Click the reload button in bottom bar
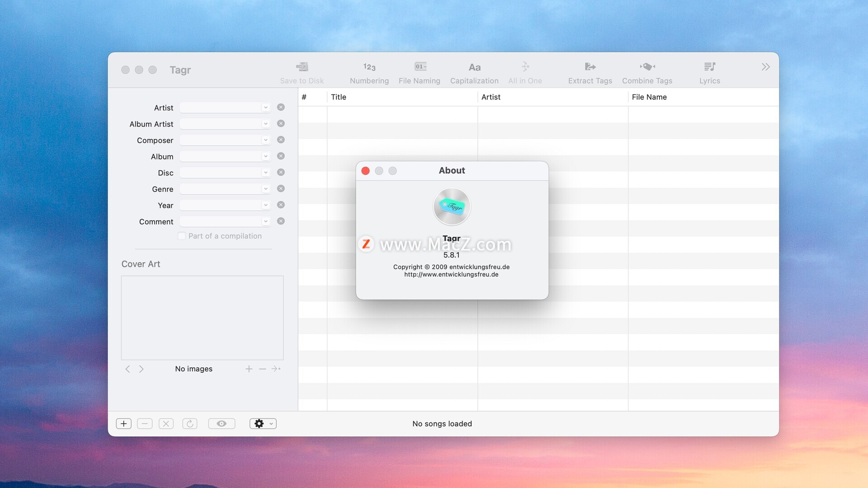Viewport: 868px width, 488px height. point(190,424)
